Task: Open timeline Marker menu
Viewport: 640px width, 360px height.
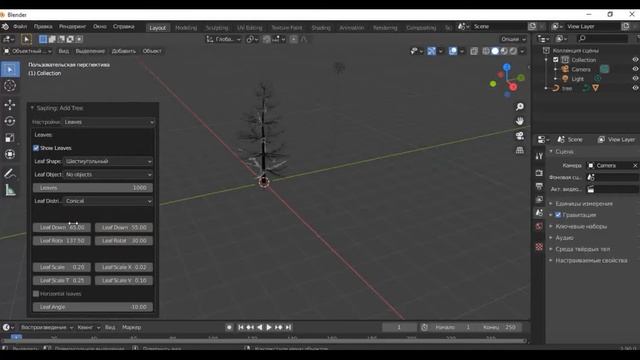Action: coord(131,327)
